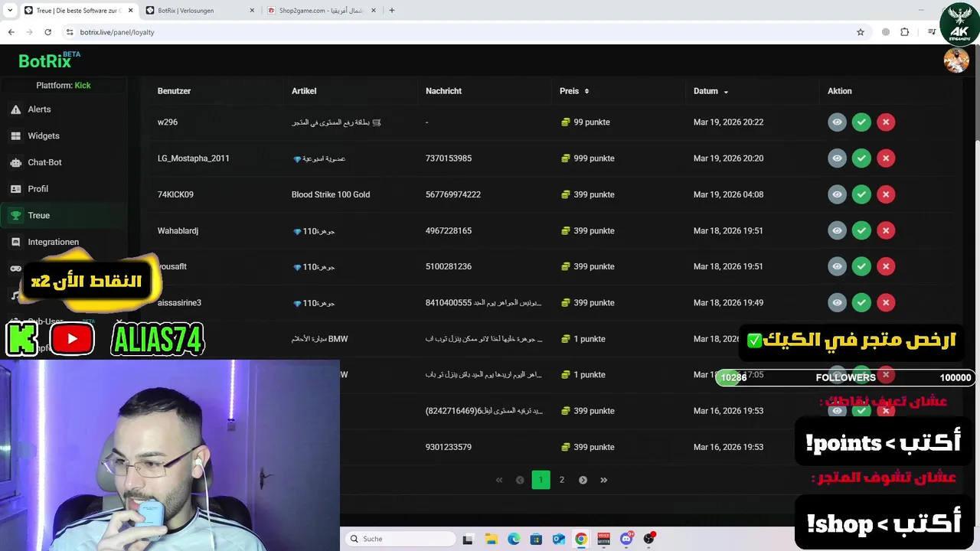Viewport: 980px width, 551px height.
Task: Select message 9301233579
Action: pos(449,447)
